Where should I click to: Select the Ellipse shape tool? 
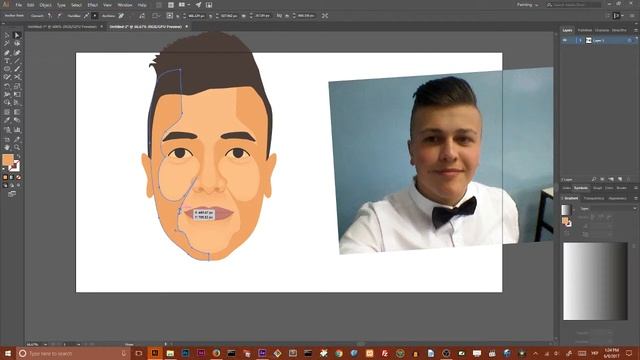click(7, 69)
